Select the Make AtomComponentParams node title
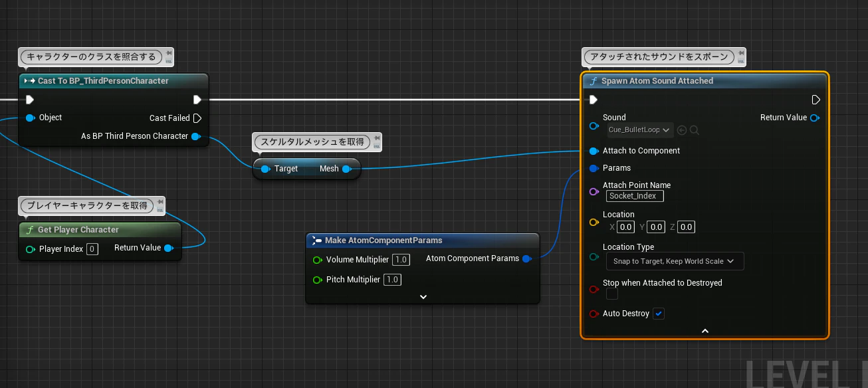The height and width of the screenshot is (388, 868). (383, 241)
